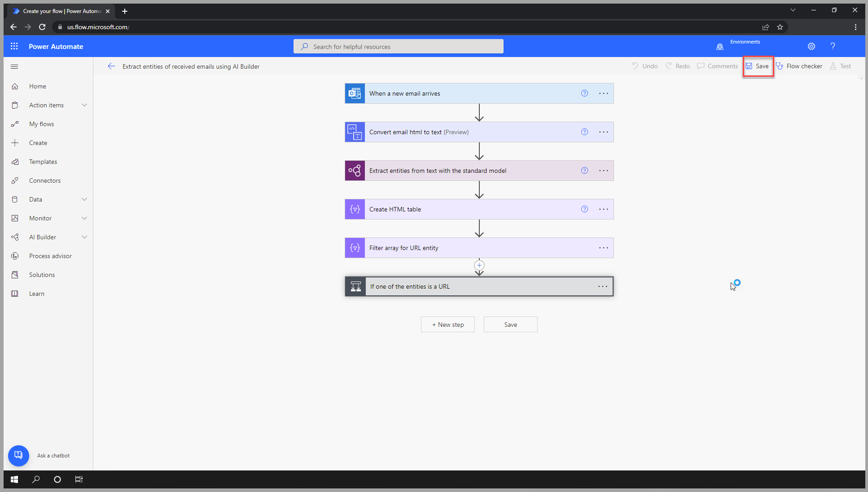Collapse the Action items section
This screenshot has width=868, height=492.
tap(84, 105)
